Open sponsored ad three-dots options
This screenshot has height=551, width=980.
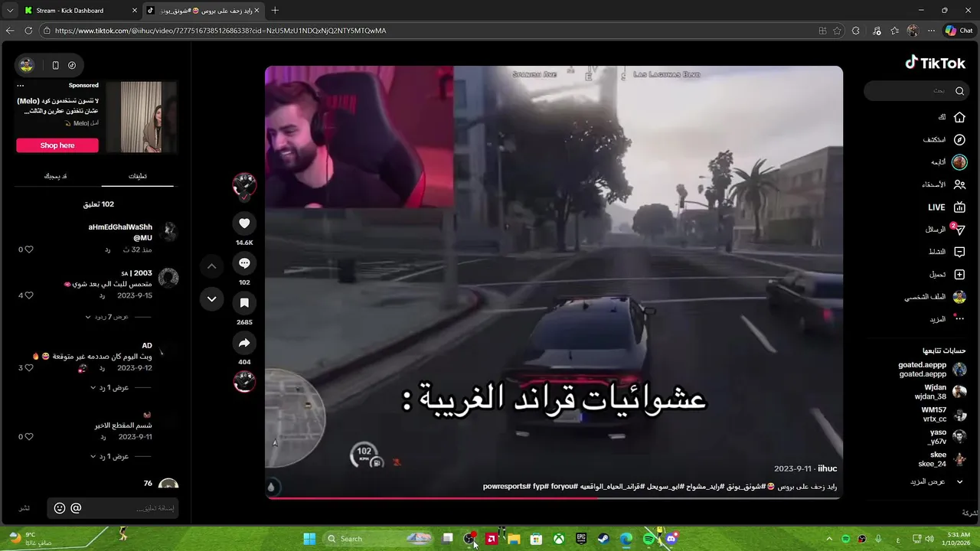tap(21, 86)
